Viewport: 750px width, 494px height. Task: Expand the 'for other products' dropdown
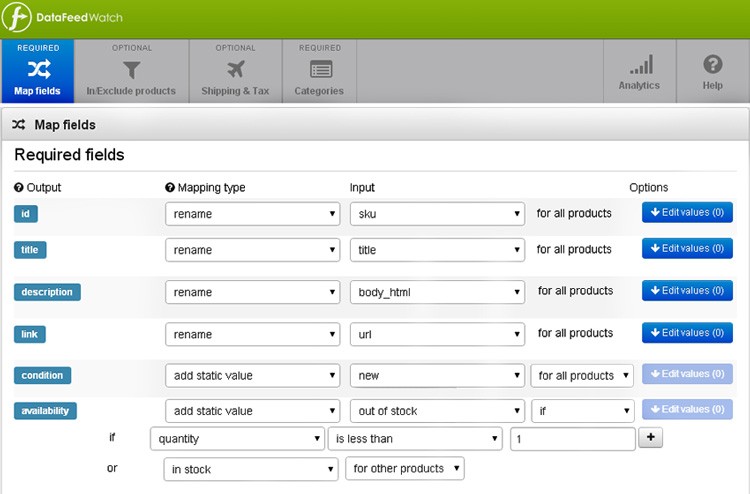[x=405, y=468]
